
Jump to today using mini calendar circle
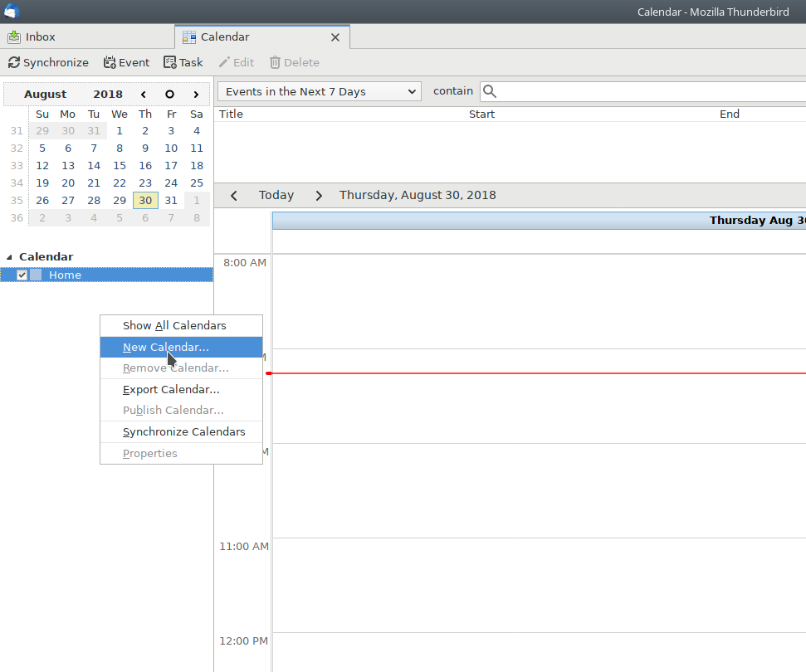pos(169,95)
